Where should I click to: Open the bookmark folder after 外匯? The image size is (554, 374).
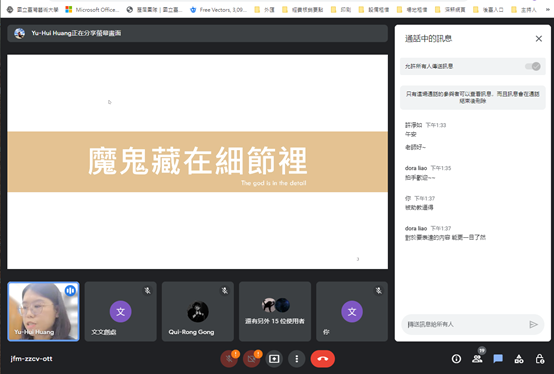point(303,10)
